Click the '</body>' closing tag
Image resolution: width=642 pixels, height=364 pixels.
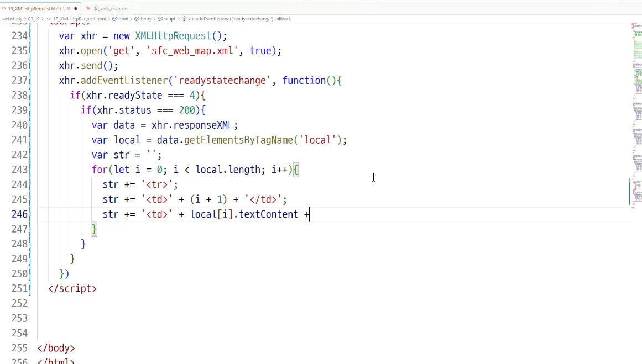point(56,348)
